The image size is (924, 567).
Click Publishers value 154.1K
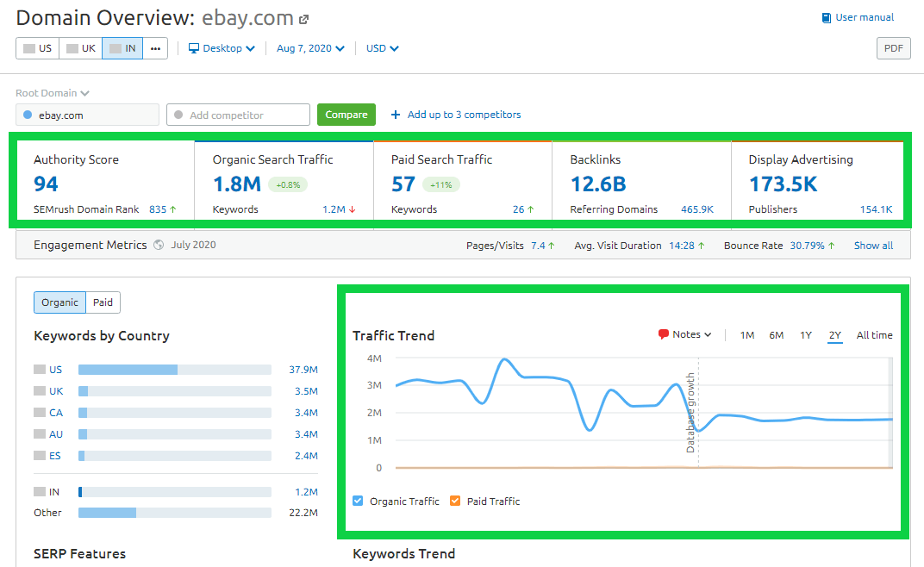pyautogui.click(x=877, y=209)
